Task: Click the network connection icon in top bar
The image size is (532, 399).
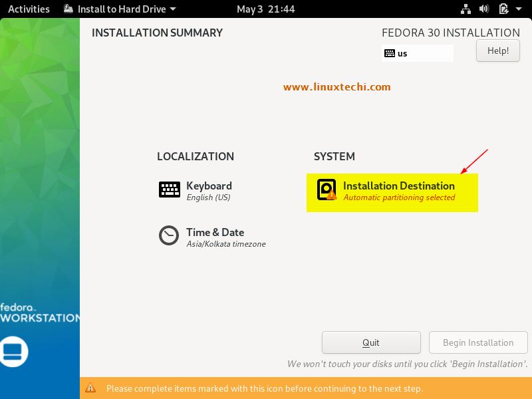Action: [465, 9]
